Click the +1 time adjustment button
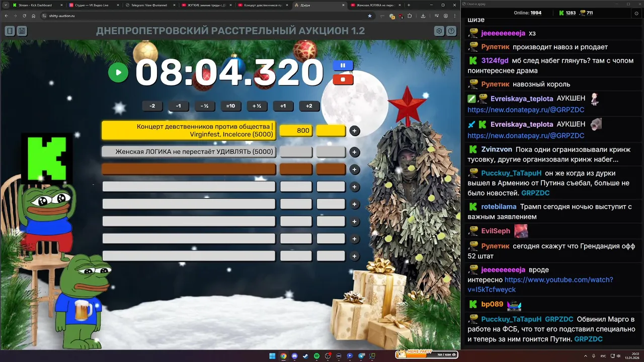The image size is (644, 362). [283, 106]
